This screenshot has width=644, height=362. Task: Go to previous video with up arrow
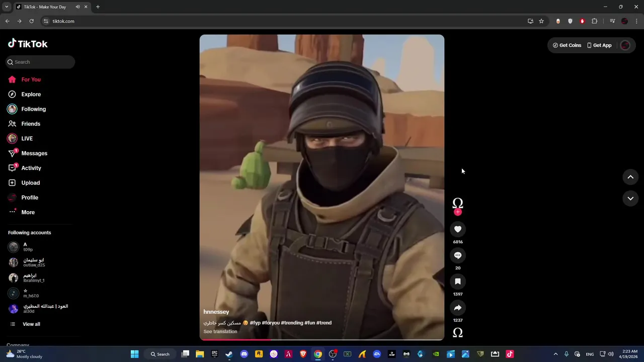tap(630, 177)
